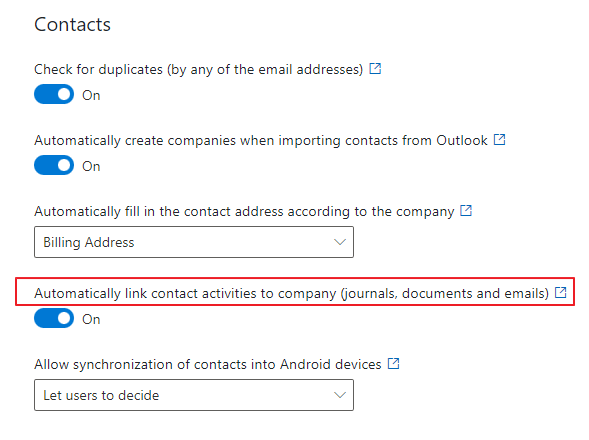Click the Check for duplicates label text
This screenshot has width=589, height=440.
point(199,70)
